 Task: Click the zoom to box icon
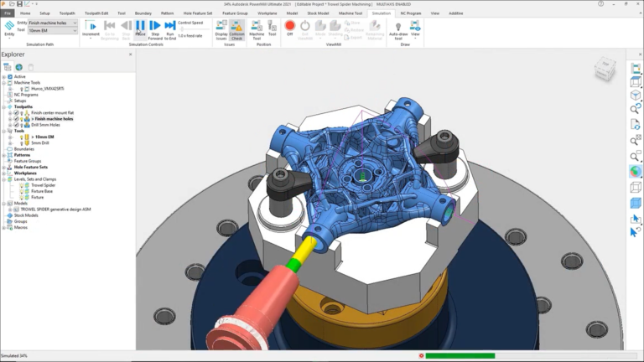[x=636, y=156]
